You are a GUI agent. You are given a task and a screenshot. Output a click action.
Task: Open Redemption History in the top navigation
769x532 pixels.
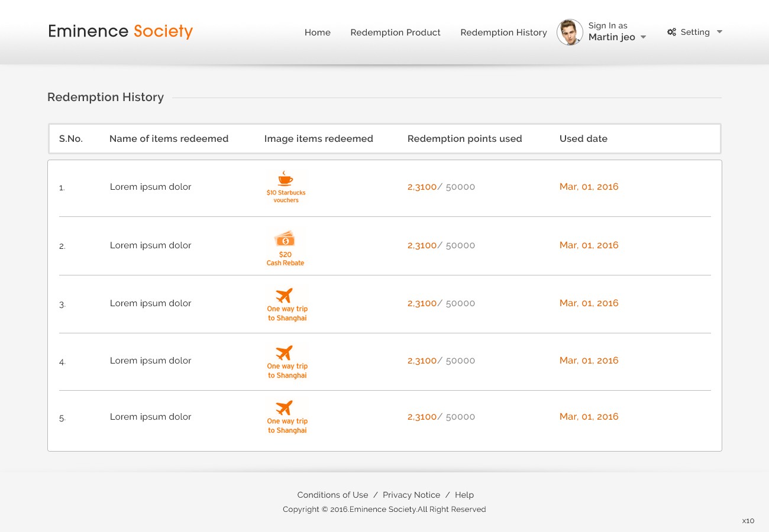503,33
